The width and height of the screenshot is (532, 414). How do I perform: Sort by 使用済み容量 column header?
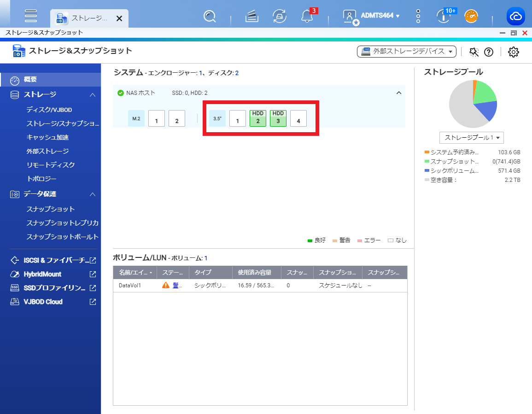coord(257,273)
